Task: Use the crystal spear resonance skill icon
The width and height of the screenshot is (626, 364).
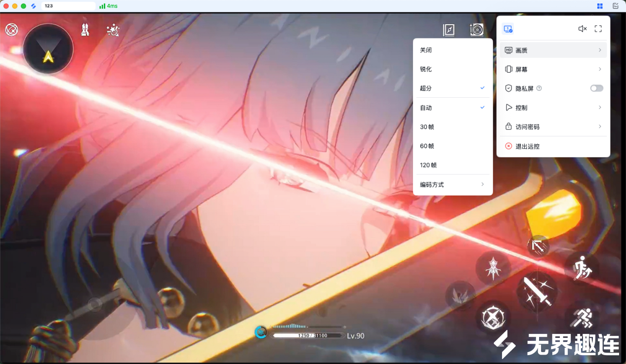Action: [493, 267]
